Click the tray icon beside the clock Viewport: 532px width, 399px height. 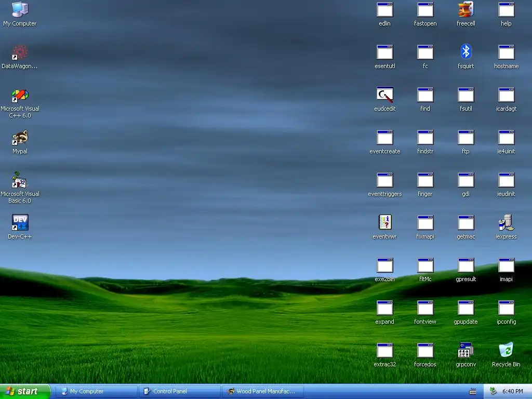pyautogui.click(x=494, y=392)
